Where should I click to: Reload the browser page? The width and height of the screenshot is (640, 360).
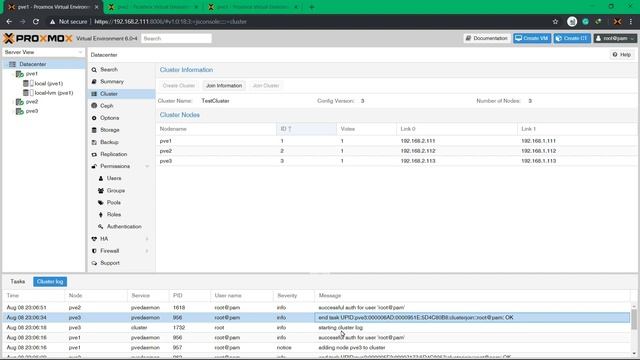pyautogui.click(x=36, y=22)
